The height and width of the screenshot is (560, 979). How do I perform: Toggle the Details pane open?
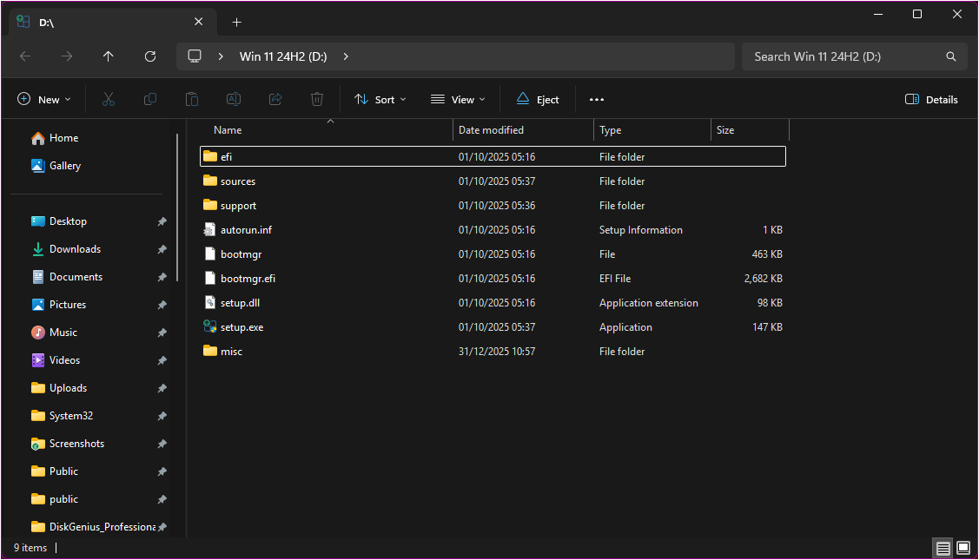(x=930, y=99)
